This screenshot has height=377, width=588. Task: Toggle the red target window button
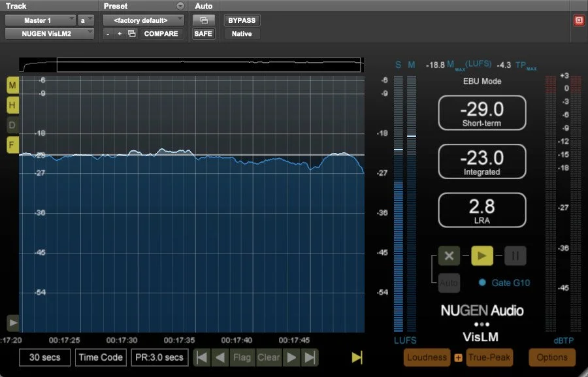(579, 20)
